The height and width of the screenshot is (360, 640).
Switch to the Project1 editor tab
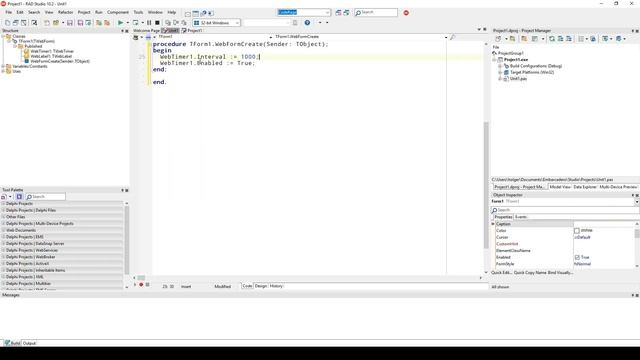[x=192, y=31]
